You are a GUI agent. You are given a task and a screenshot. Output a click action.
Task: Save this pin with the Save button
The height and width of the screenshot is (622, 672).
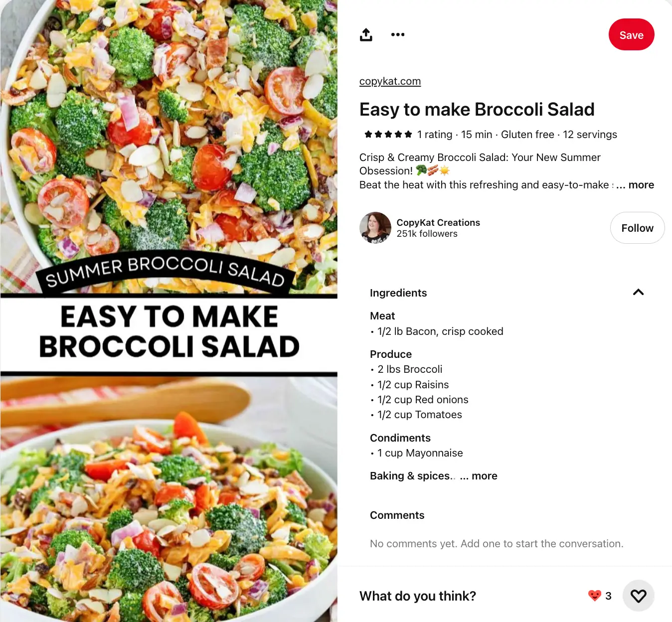[631, 35]
